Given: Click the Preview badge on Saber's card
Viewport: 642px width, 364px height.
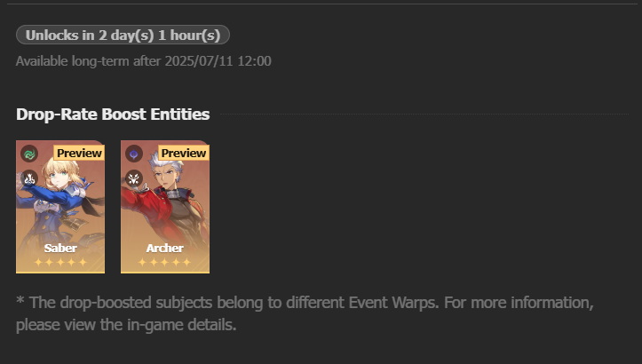Looking at the screenshot, I should click(x=79, y=153).
